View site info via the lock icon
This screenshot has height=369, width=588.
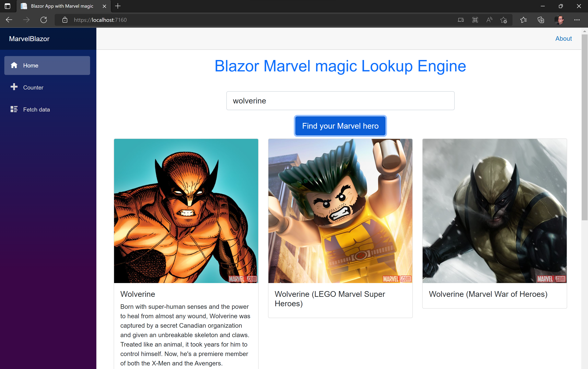pyautogui.click(x=65, y=20)
